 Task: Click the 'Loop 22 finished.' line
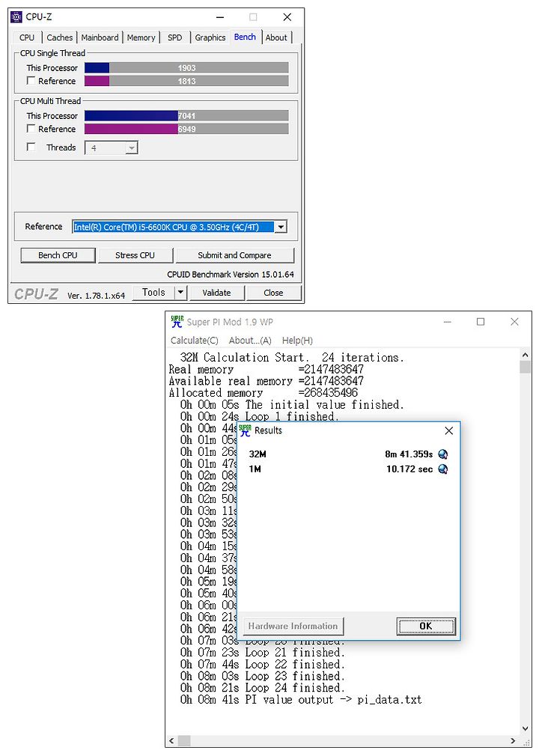262,665
